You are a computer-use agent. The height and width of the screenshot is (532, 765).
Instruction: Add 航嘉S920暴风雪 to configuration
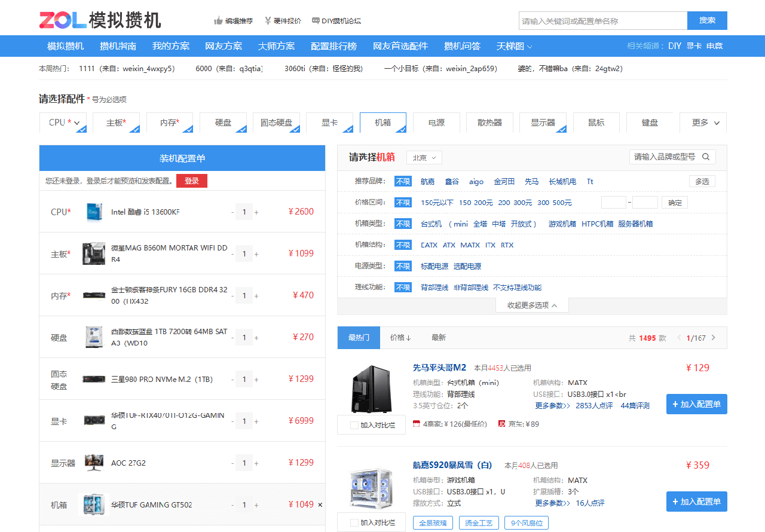(697, 502)
